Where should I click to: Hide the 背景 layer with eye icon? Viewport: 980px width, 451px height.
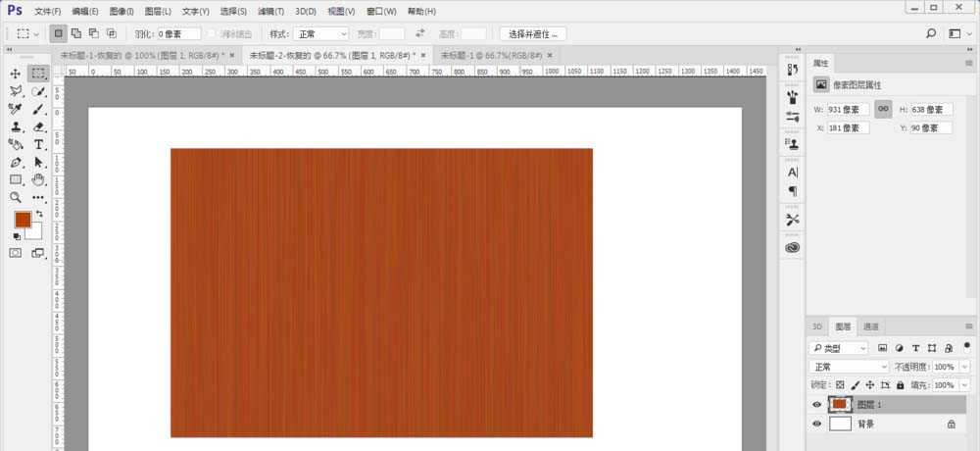pyautogui.click(x=817, y=424)
